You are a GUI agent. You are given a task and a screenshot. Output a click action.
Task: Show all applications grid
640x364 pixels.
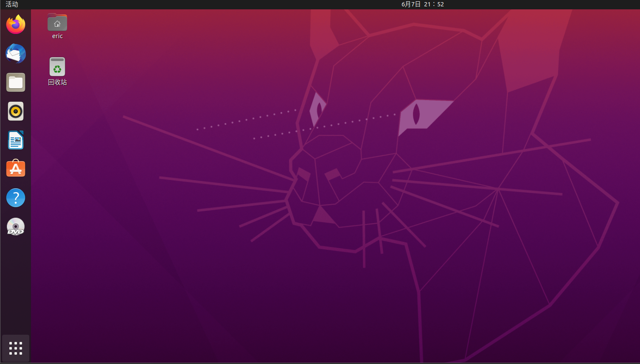point(16,348)
